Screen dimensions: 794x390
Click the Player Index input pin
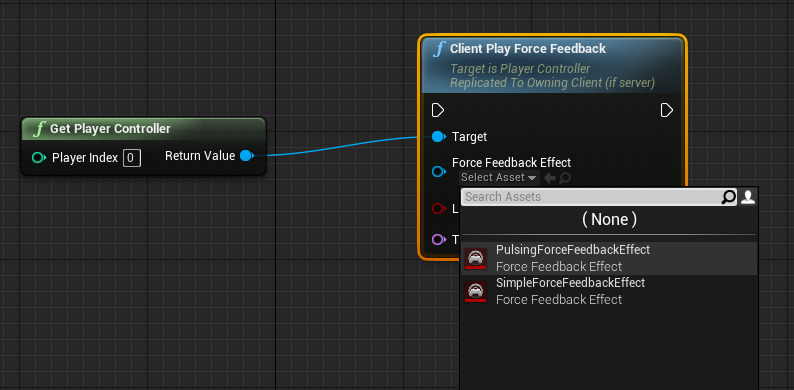(x=38, y=158)
